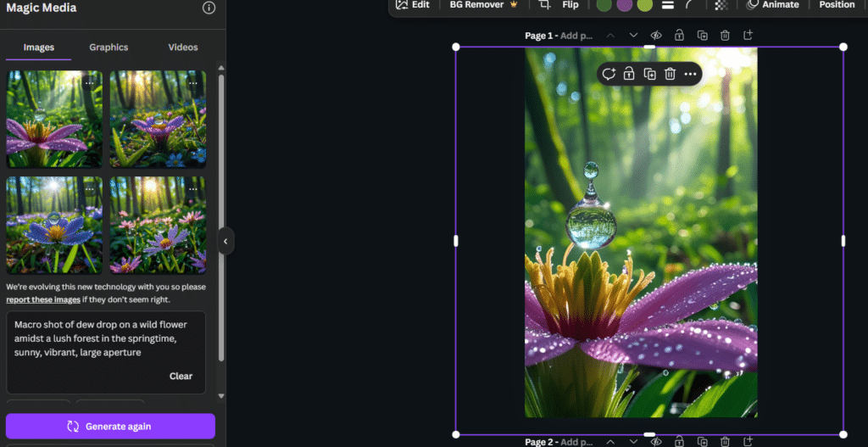Switch to the Graphics tab
Screen dimensions: 868x447
pyautogui.click(x=108, y=47)
